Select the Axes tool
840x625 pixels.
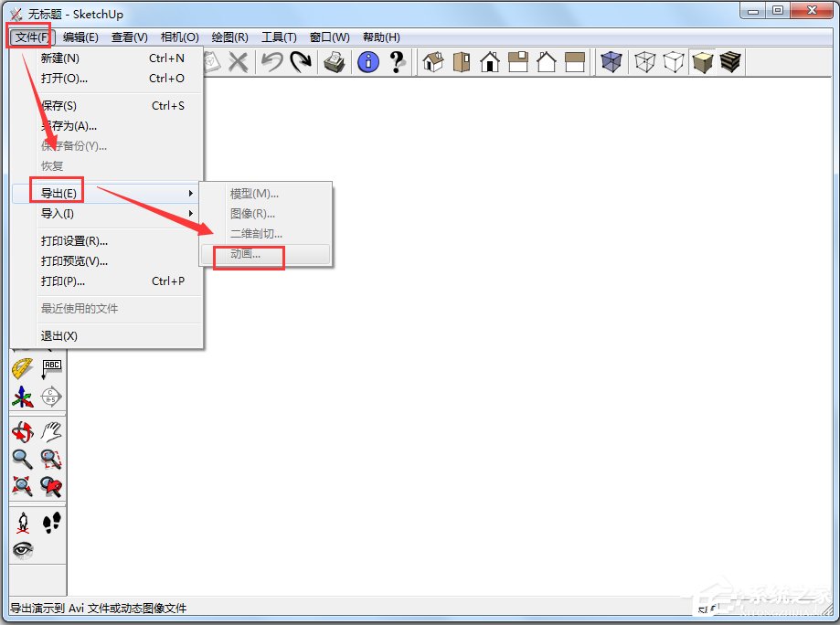pos(23,397)
